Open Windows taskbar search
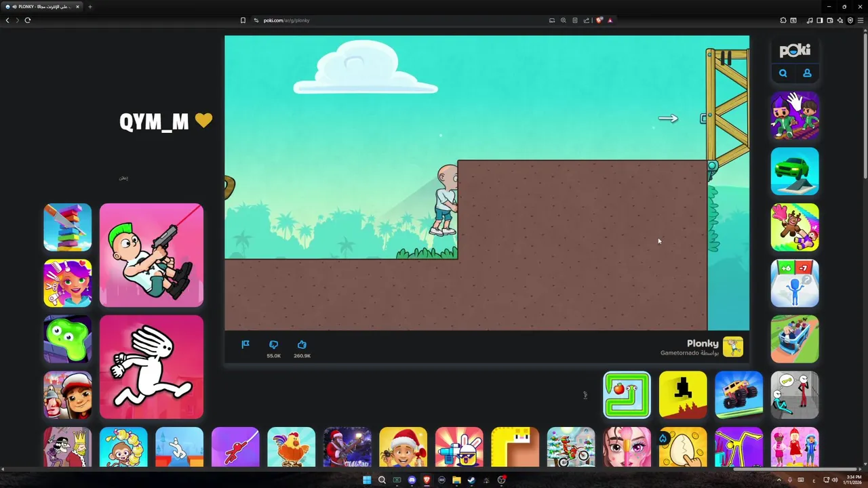868x488 pixels. [382, 480]
